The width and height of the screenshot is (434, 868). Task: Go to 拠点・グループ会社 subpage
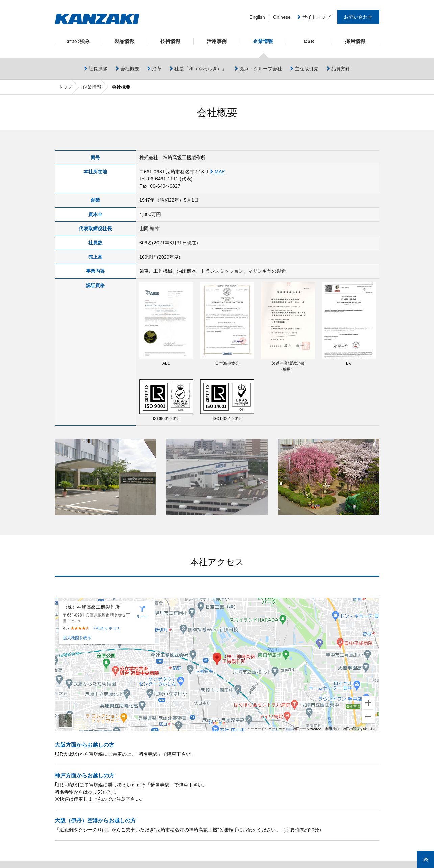258,69
